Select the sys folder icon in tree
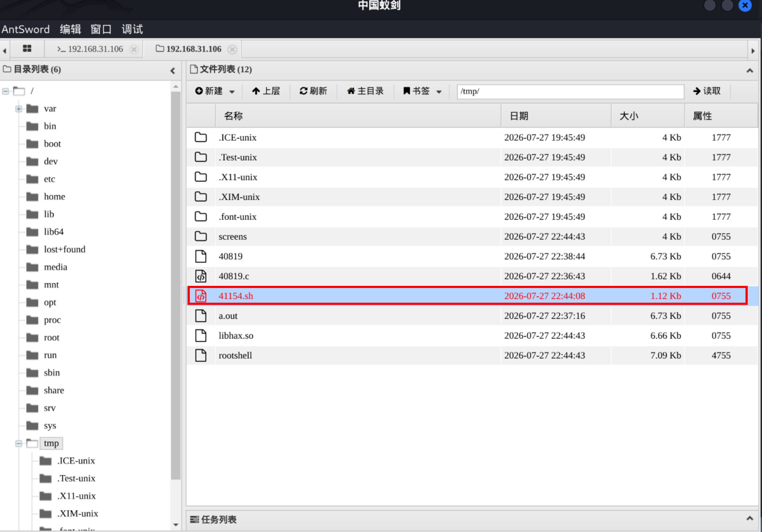 [x=33, y=426]
